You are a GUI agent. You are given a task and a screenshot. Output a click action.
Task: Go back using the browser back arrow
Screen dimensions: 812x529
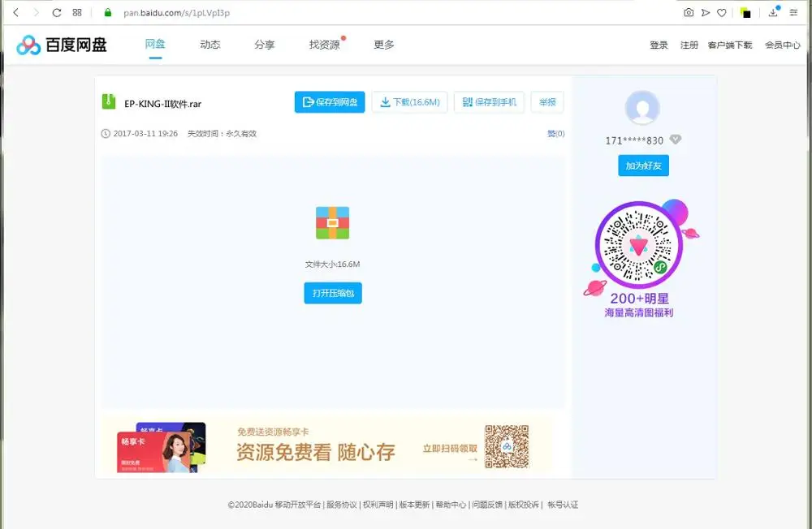[x=15, y=12]
